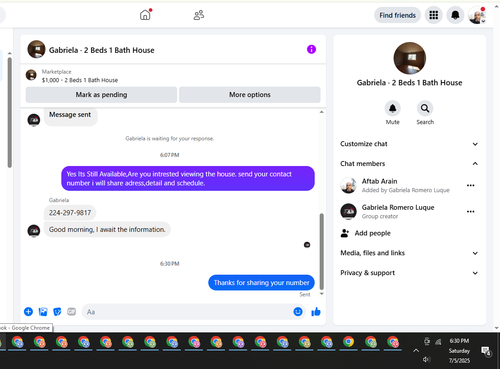Screen dimensions: 500x369
Task: Click the phone number message 224-297-9817
Action: (70, 213)
